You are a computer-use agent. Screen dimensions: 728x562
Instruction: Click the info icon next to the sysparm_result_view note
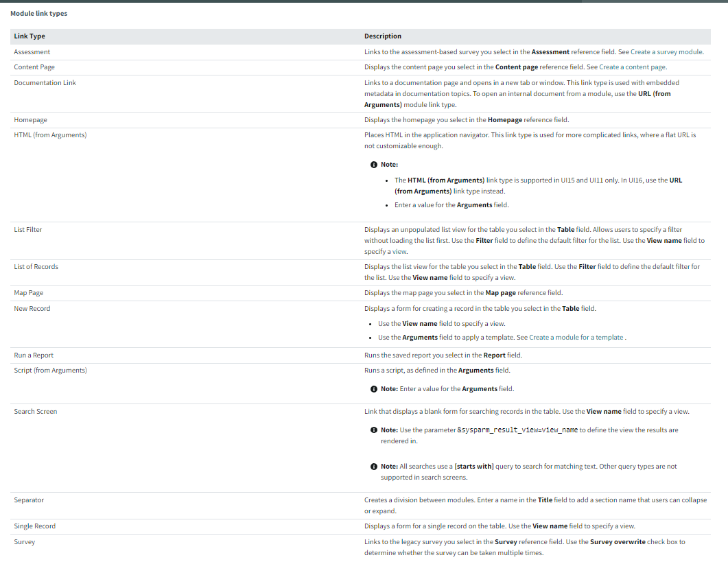(374, 430)
